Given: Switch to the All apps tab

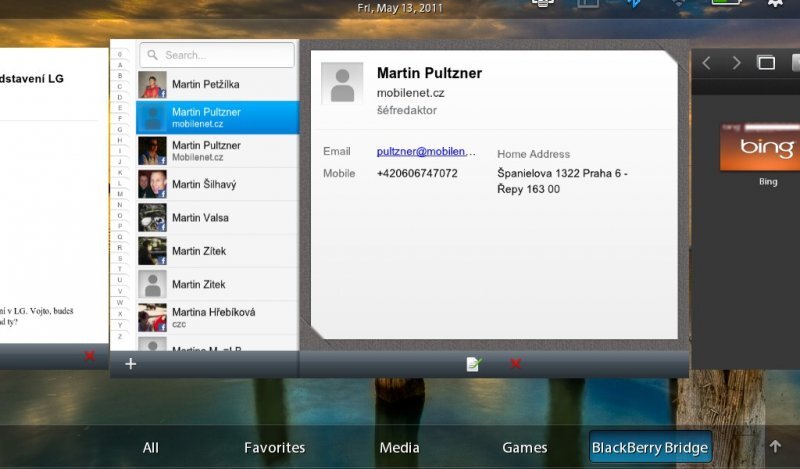Looking at the screenshot, I should coord(151,448).
